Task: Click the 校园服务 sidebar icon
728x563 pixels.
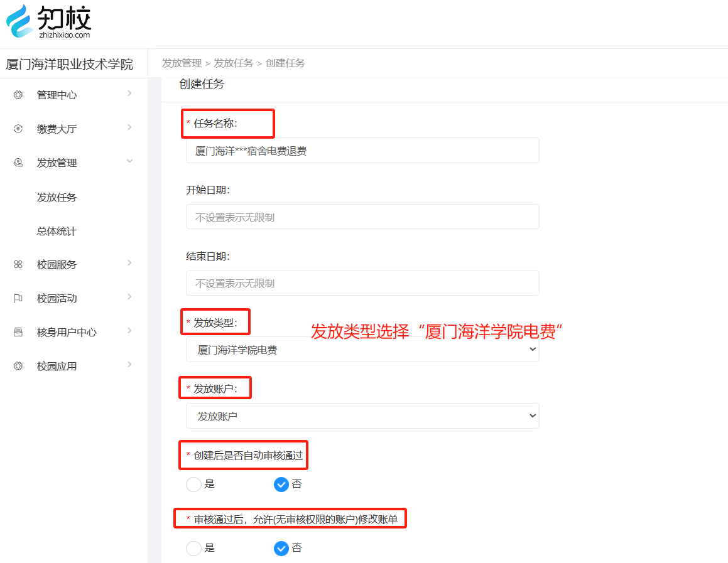Action: point(18,265)
